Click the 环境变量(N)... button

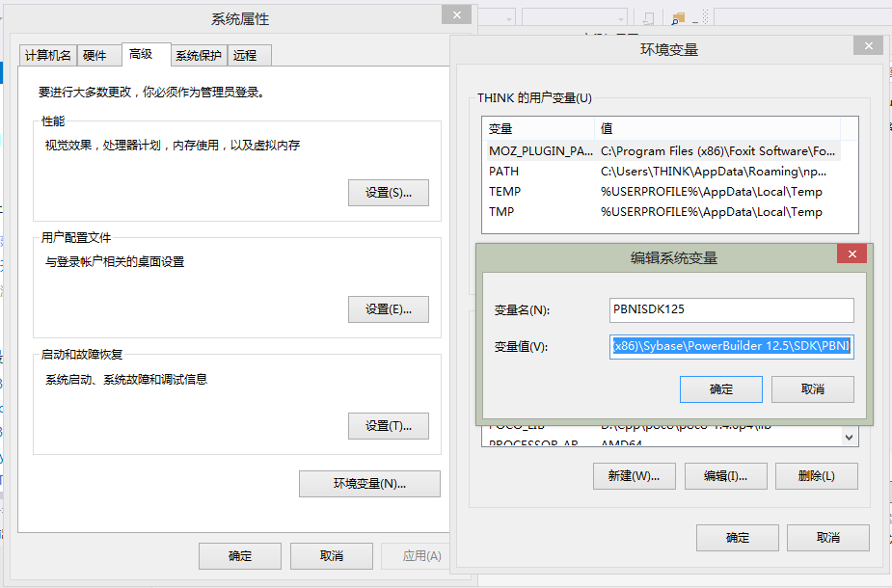369,483
